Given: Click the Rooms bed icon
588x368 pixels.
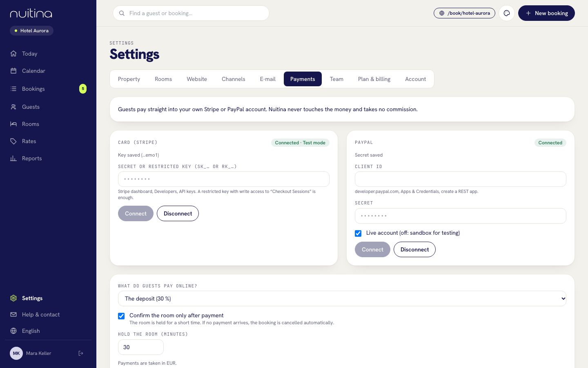Looking at the screenshot, I should (x=13, y=124).
